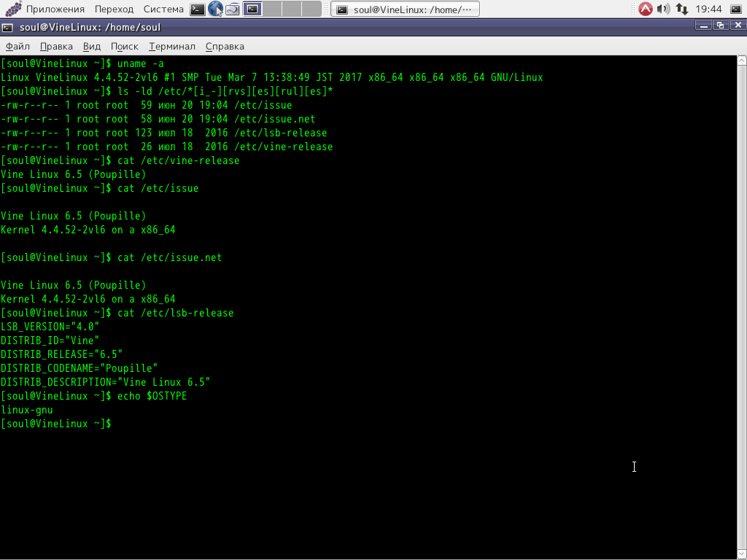
Task: Click the 'cat /etc/issue.net' command
Action: pyautogui.click(x=169, y=257)
